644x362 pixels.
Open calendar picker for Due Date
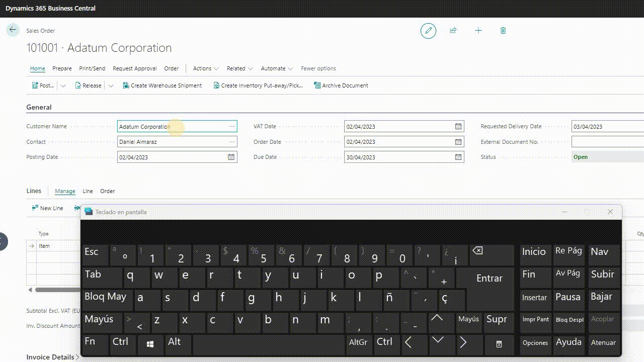(x=458, y=157)
